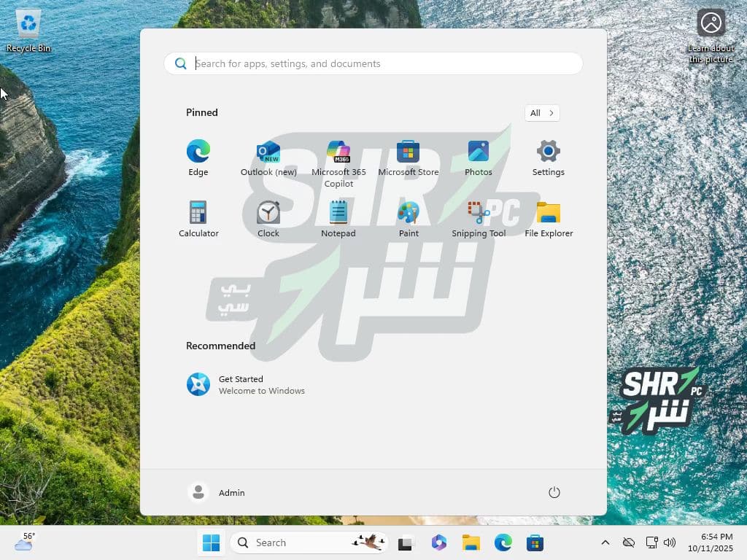747x560 pixels.
Task: Open Notepad from pinned apps
Action: (x=338, y=213)
